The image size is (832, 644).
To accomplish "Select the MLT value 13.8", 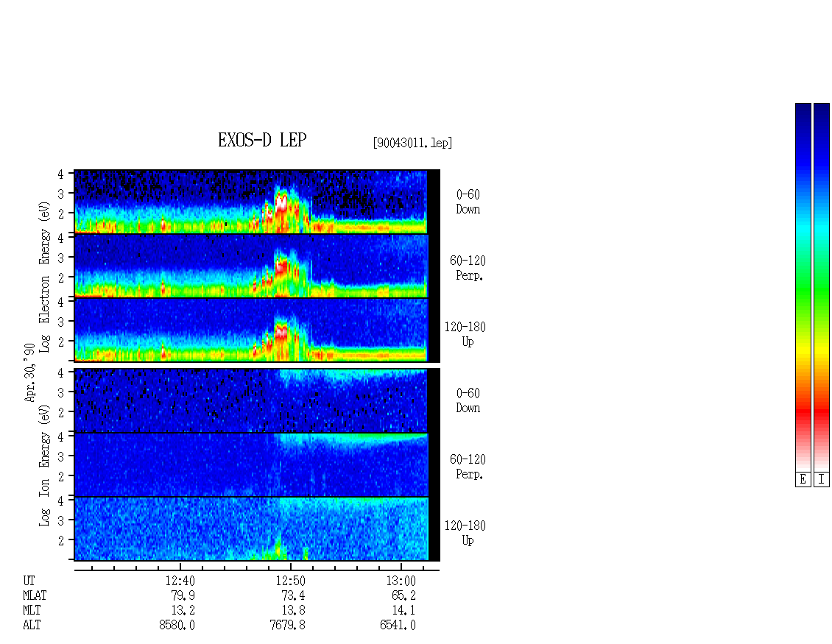I will pyautogui.click(x=294, y=611).
